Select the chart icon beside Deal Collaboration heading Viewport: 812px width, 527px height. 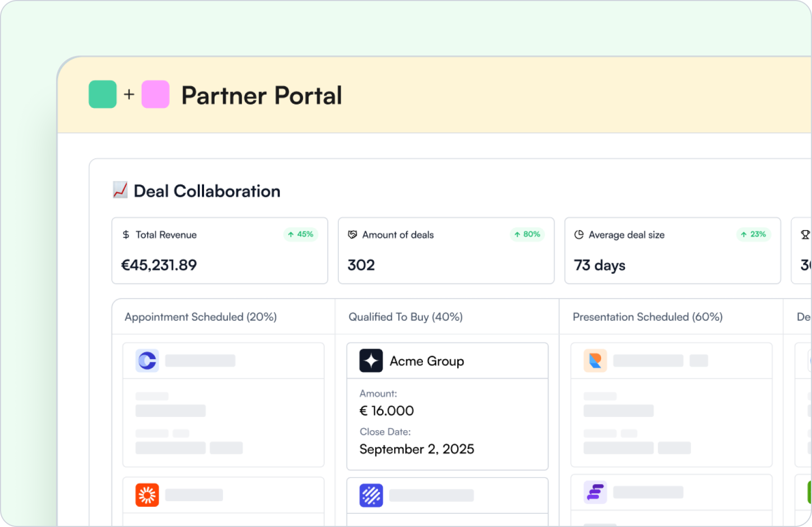[120, 190]
